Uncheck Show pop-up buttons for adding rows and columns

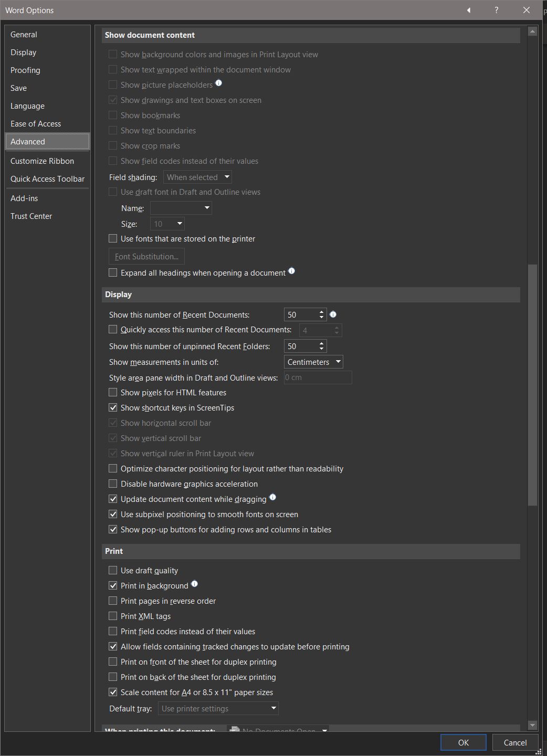click(113, 529)
